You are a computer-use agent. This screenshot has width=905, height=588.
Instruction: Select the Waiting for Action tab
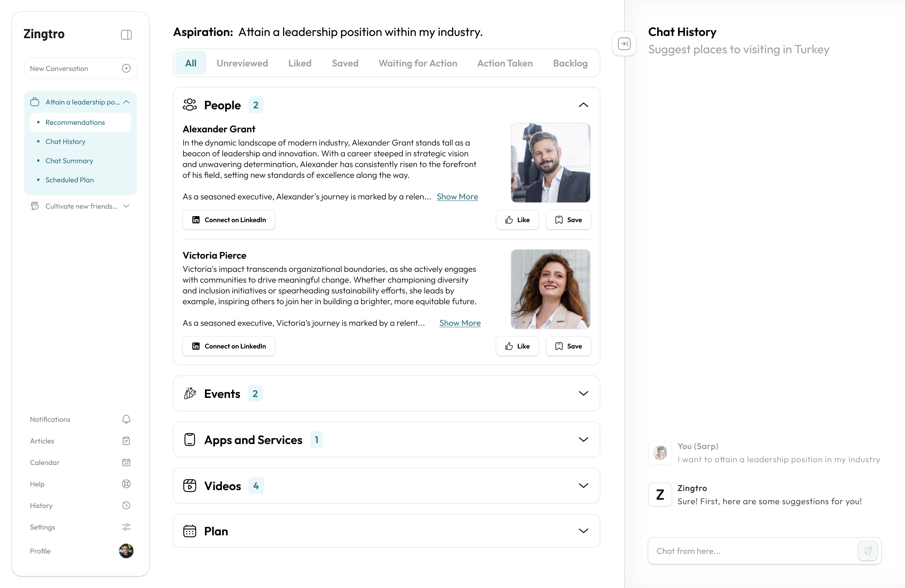[x=417, y=63]
